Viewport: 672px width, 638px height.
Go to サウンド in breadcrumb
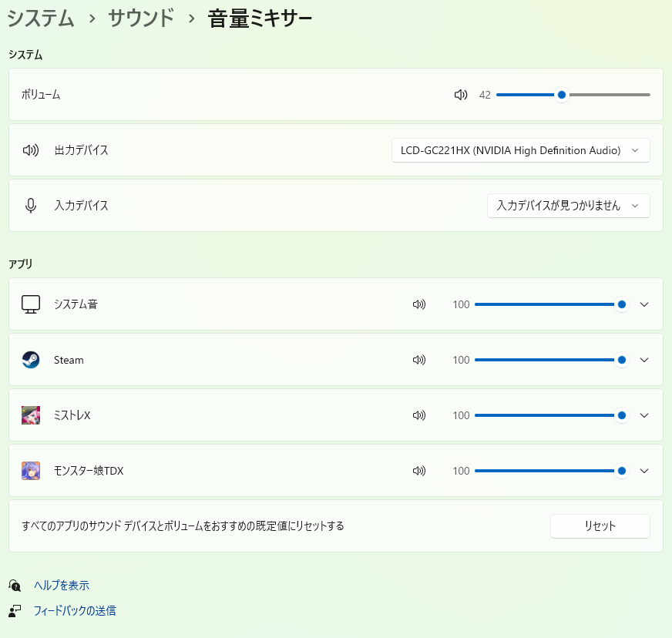click(141, 18)
